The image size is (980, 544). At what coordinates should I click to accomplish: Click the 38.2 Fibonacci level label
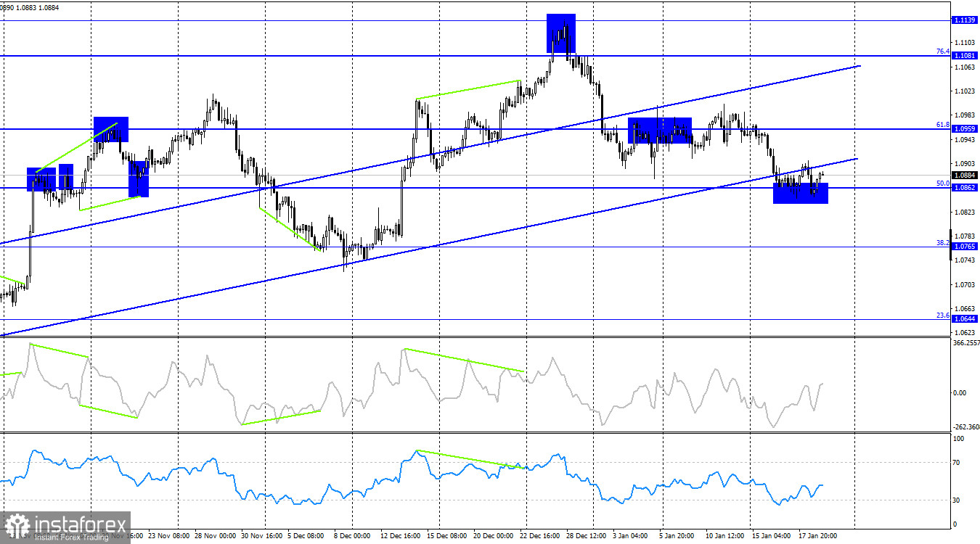click(942, 243)
